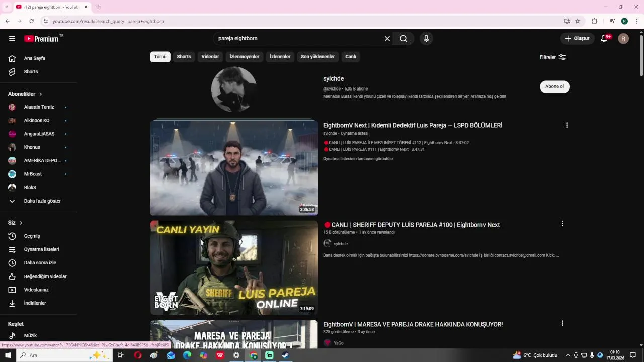Show hidden system tray icons

tap(568, 355)
